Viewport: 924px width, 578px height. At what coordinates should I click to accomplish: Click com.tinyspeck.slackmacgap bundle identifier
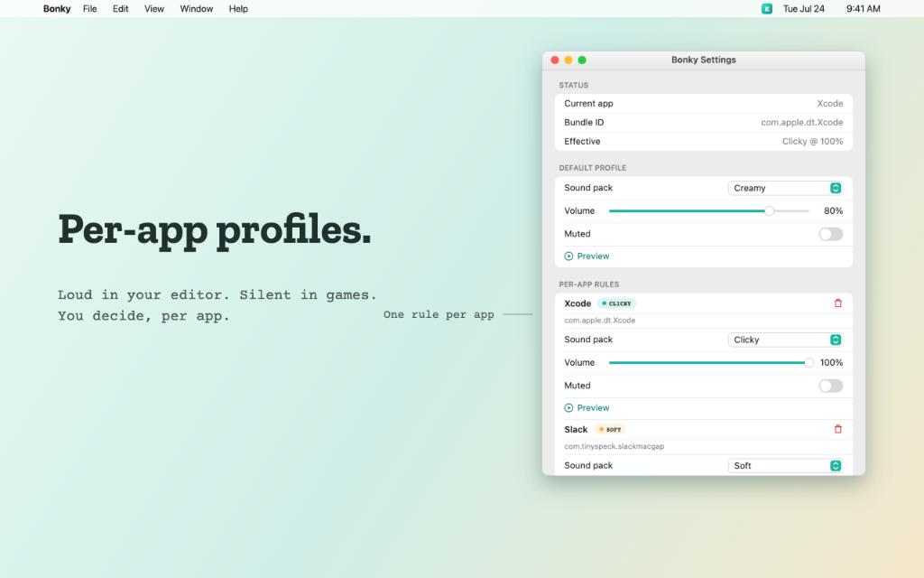[x=614, y=446]
